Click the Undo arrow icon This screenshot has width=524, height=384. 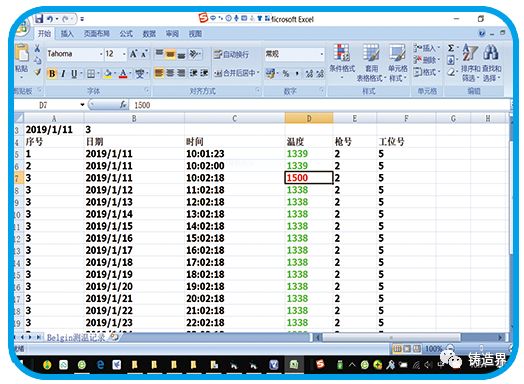click(50, 19)
